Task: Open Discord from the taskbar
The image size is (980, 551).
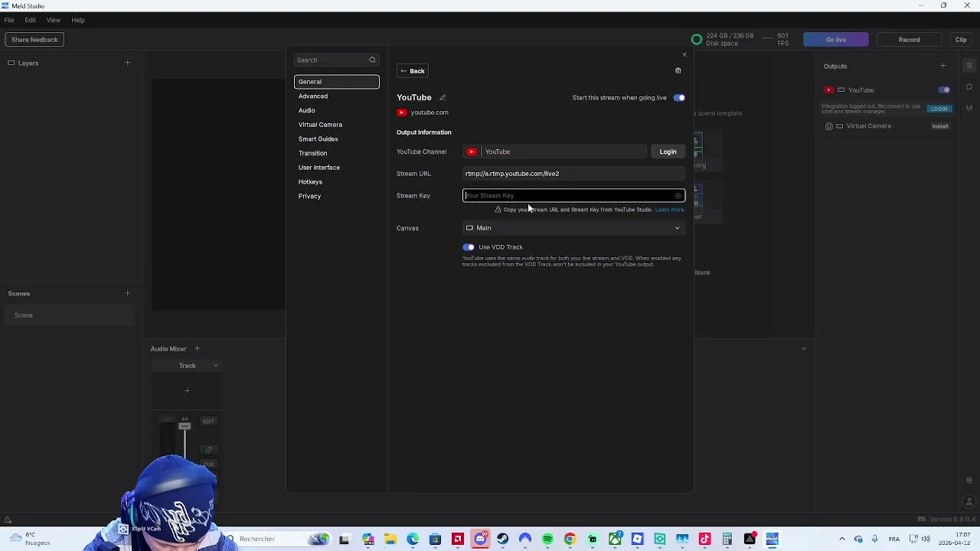Action: [480, 539]
